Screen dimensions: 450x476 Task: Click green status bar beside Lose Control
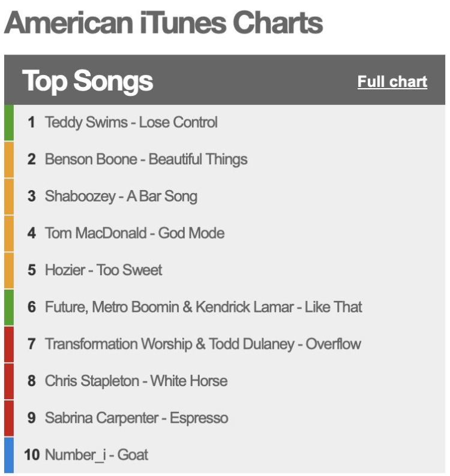(x=8, y=123)
